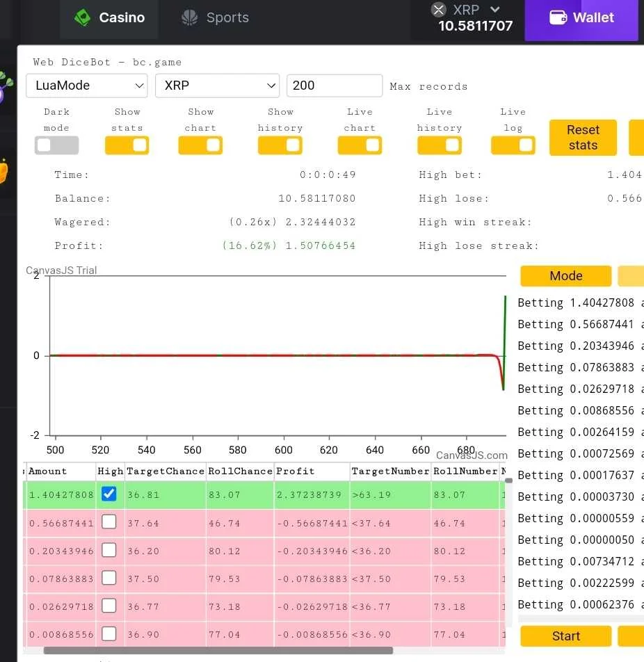Toggle Dark mode switch
This screenshot has width=644, height=662.
pos(56,145)
